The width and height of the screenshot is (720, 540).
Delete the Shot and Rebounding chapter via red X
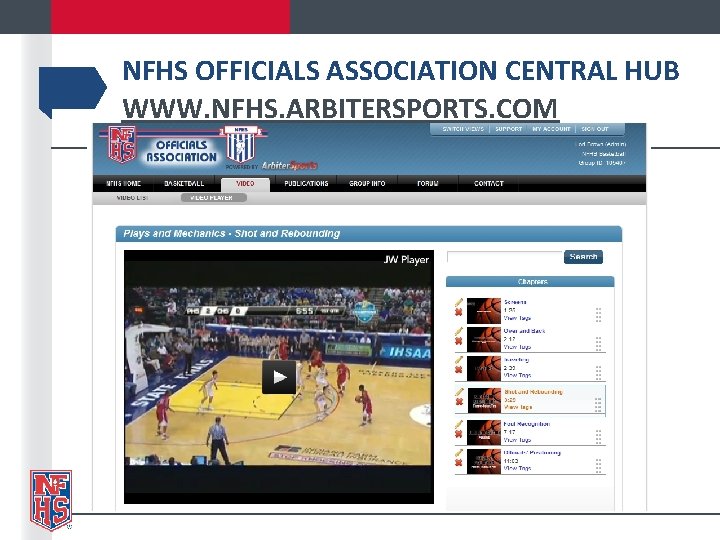458,402
